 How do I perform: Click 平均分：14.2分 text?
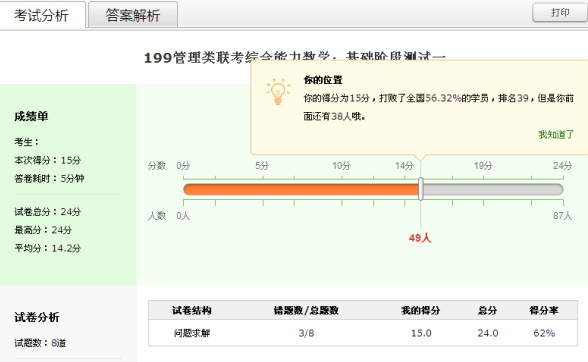[x=48, y=248]
